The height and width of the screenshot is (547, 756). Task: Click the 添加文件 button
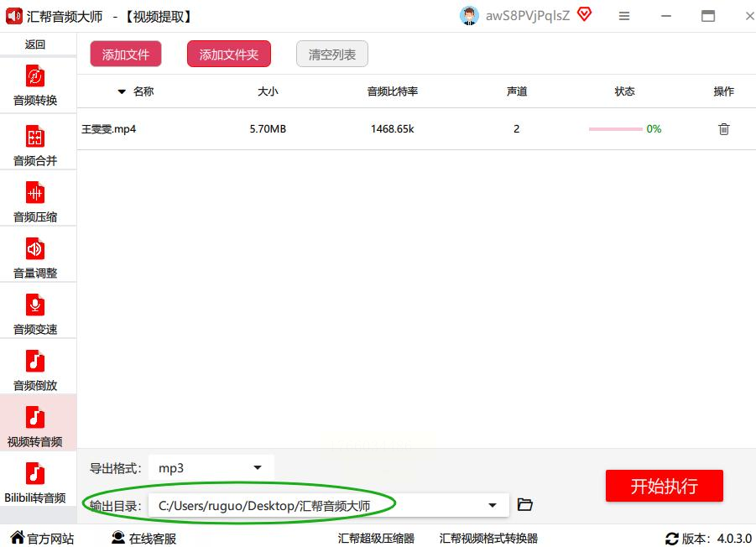pyautogui.click(x=125, y=54)
